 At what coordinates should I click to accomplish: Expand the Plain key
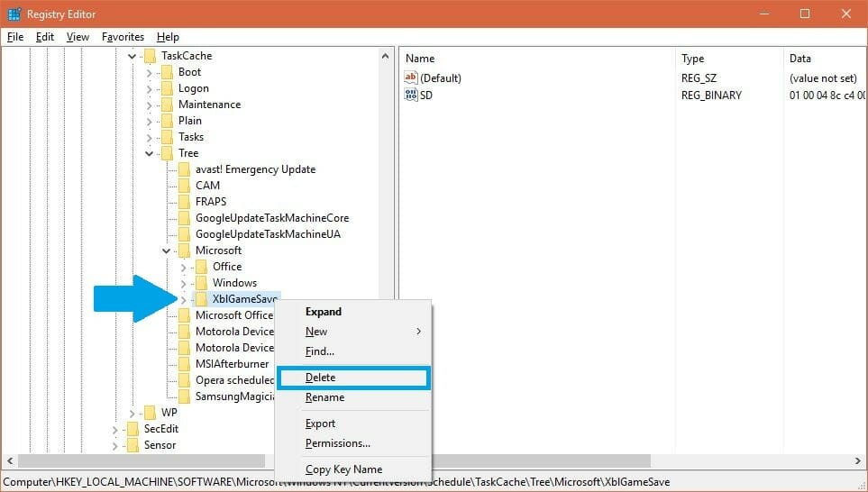[x=149, y=122]
